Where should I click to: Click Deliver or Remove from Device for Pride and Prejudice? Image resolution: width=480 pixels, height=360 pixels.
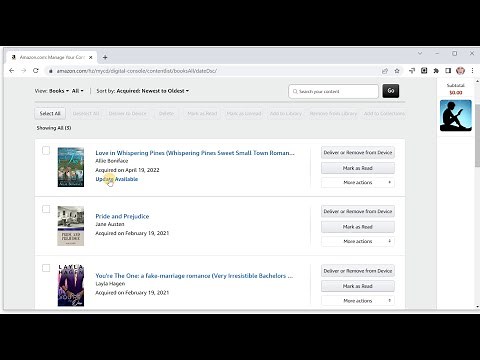358,211
